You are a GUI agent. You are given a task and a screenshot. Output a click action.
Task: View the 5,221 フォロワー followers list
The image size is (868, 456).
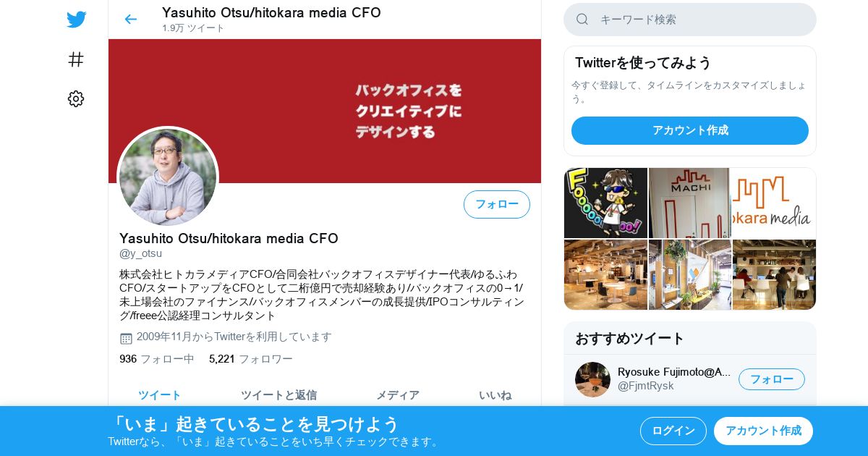251,359
